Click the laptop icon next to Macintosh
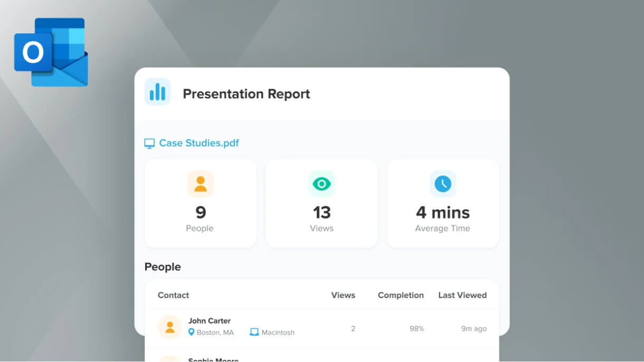This screenshot has width=644, height=362. (254, 332)
